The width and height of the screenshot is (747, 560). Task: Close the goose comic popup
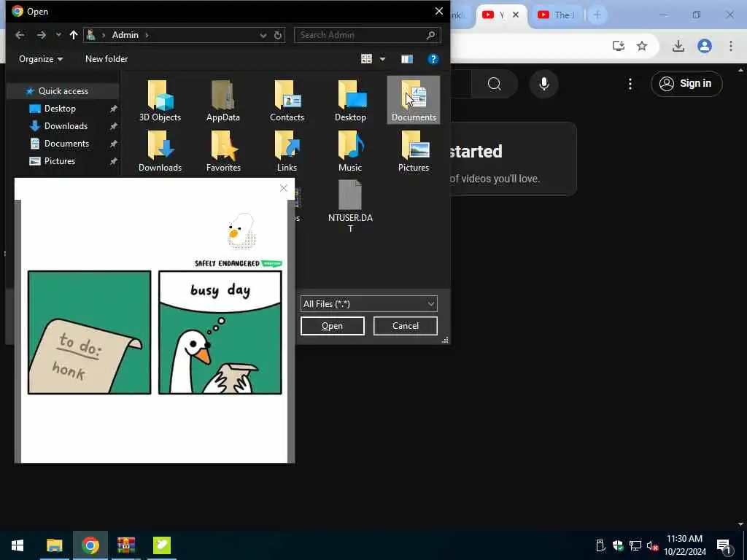[284, 188]
